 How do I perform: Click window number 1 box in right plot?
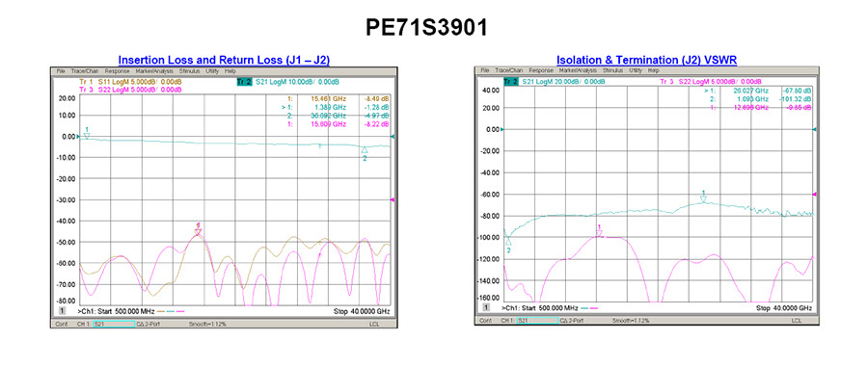[486, 307]
